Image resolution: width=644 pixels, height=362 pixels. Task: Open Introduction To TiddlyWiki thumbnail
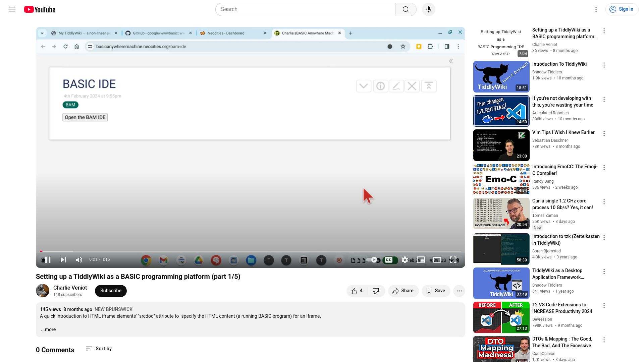(501, 77)
